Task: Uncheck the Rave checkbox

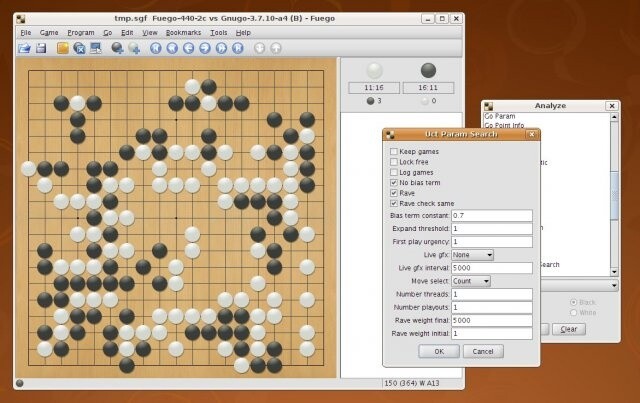Action: pos(393,193)
